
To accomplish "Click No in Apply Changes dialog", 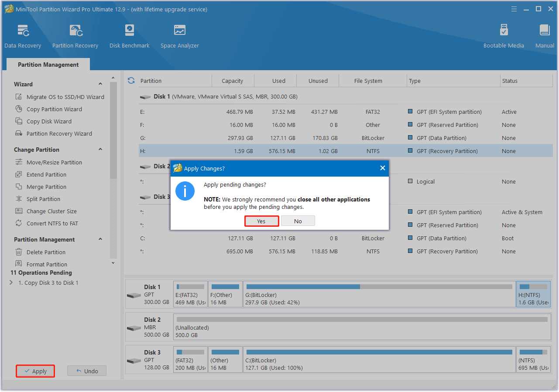I will tap(298, 221).
